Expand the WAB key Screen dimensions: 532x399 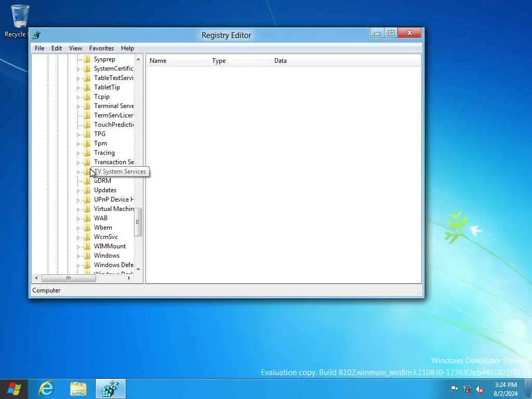tap(78, 219)
